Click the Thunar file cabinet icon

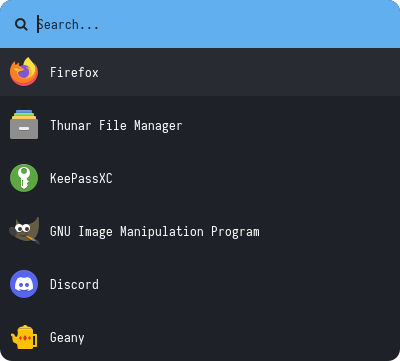tap(24, 125)
